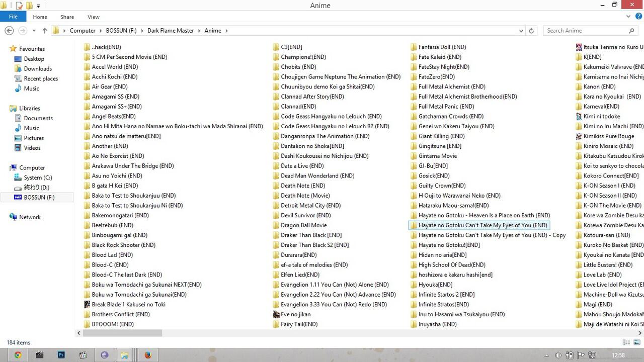
Task: Select BOSSUN (F:) drive in navigation
Action: coord(39,198)
